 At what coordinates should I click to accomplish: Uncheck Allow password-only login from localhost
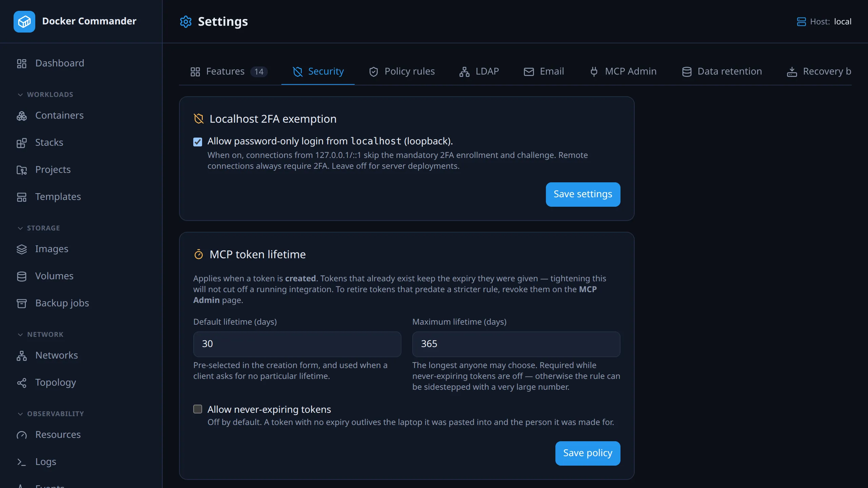(198, 142)
